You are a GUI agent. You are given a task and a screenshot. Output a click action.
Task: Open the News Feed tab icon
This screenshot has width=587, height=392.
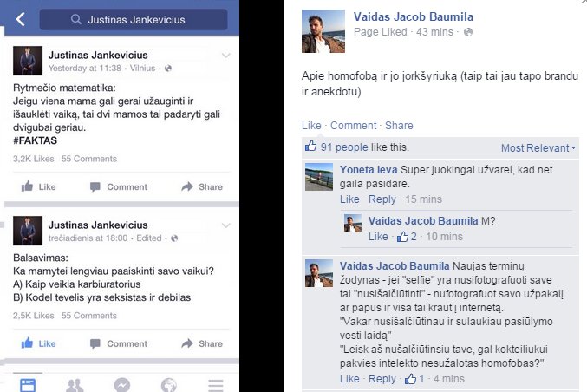point(28,384)
